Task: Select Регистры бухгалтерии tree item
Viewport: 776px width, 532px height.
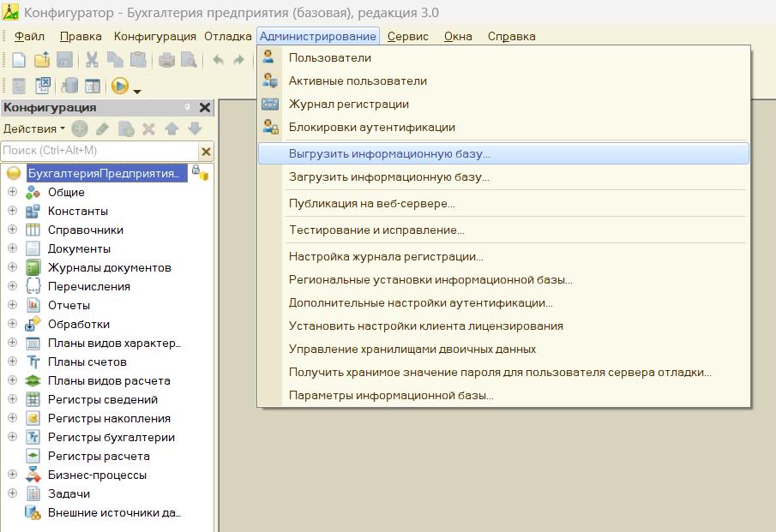Action: tap(111, 437)
